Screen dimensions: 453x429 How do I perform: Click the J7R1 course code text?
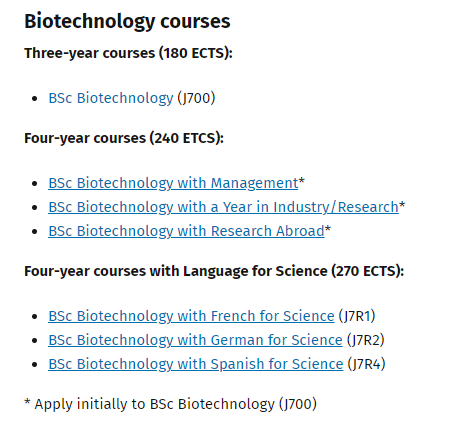(357, 316)
